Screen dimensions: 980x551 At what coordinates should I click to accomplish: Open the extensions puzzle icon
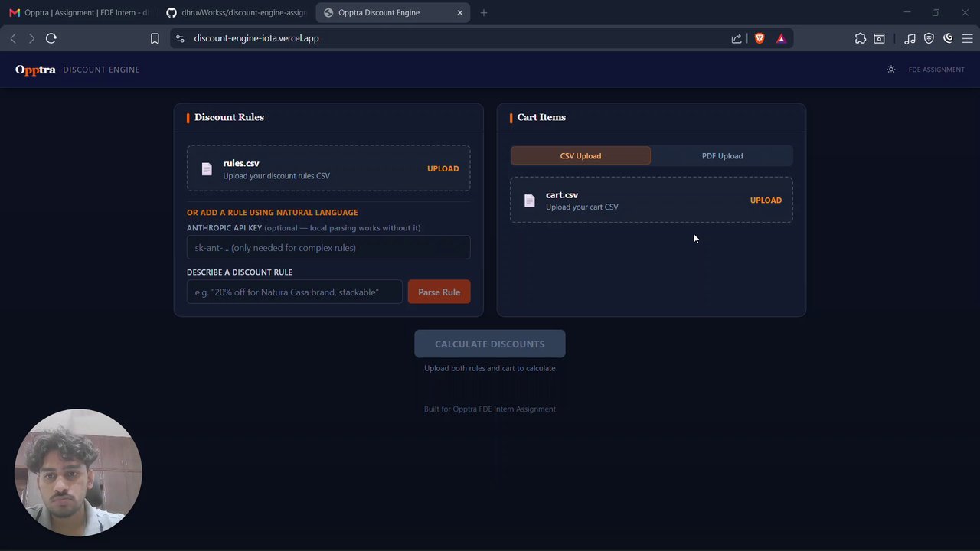[x=861, y=38]
